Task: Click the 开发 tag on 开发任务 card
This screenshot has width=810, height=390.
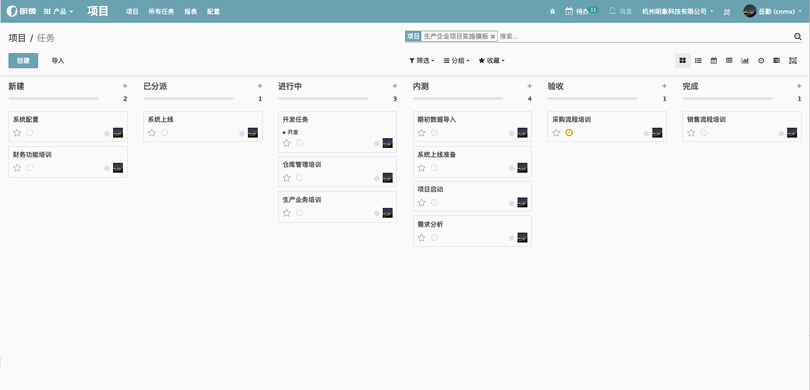Action: click(290, 132)
